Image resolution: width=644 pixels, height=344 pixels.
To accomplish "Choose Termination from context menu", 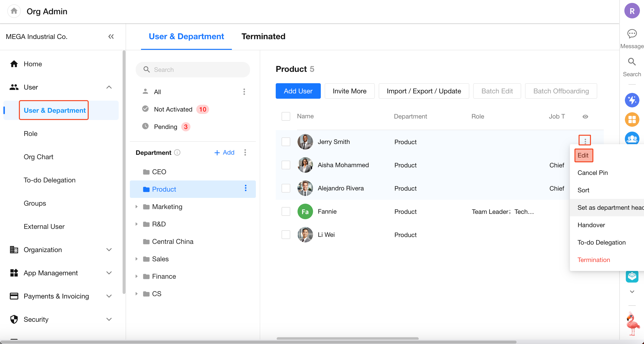I will pos(594,260).
